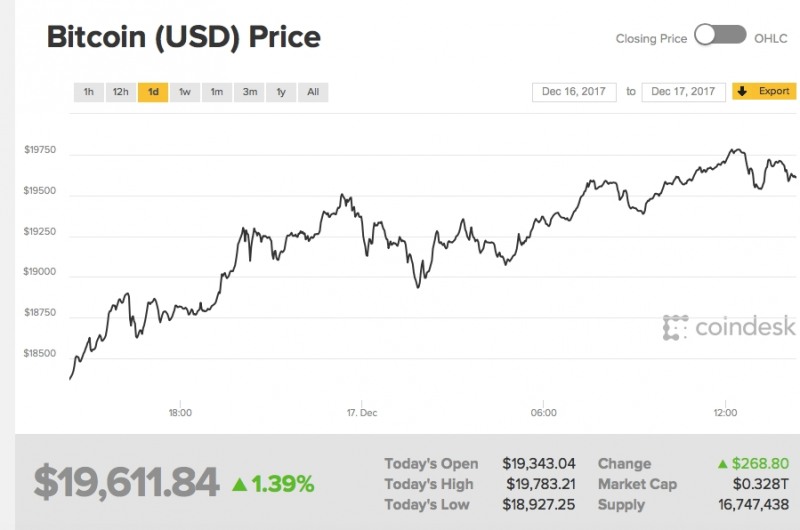The width and height of the screenshot is (800, 530).
Task: Click the green up-arrow beside 1.39%
Action: [239, 484]
